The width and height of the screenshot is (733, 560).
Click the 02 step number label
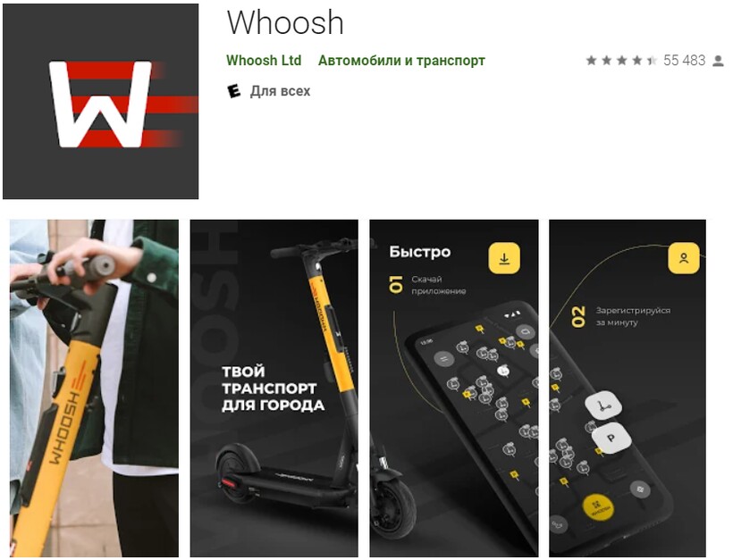(x=578, y=317)
